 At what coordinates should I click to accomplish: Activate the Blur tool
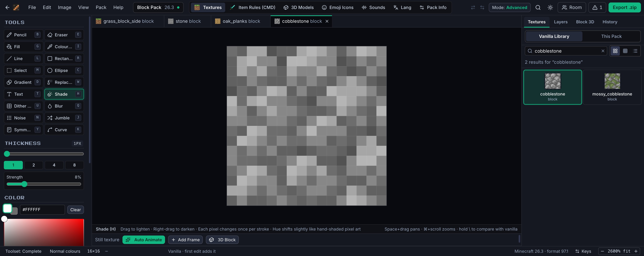coord(64,106)
